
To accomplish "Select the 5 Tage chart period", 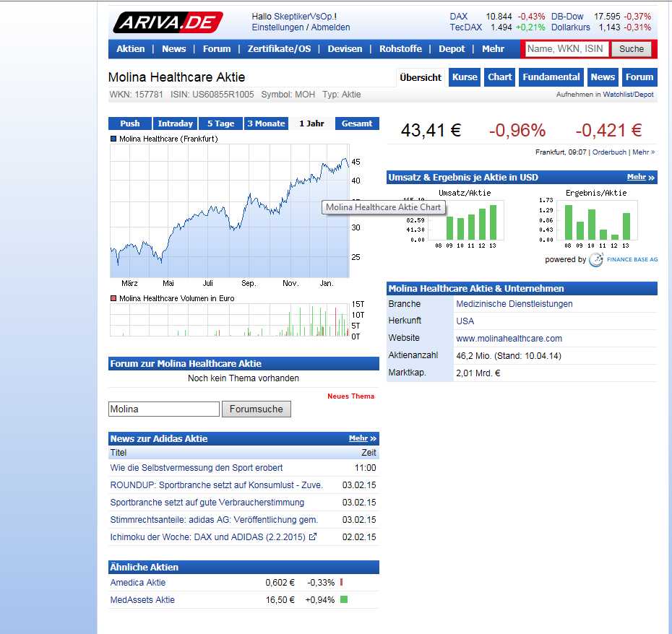I will [220, 123].
